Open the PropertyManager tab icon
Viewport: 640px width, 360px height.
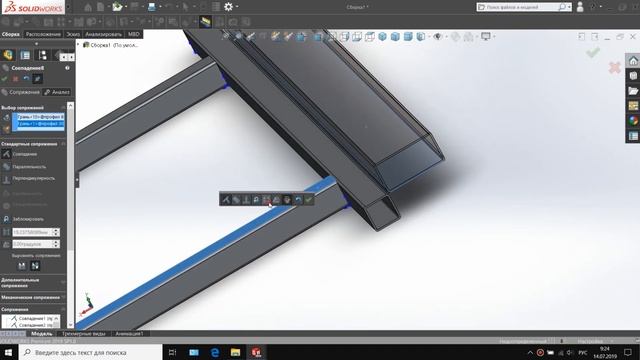point(25,55)
